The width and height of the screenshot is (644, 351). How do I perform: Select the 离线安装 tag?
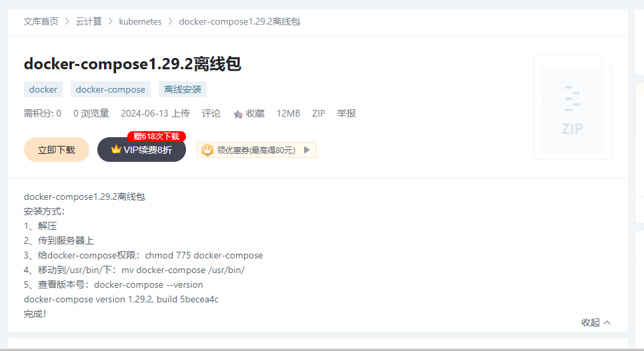(183, 89)
